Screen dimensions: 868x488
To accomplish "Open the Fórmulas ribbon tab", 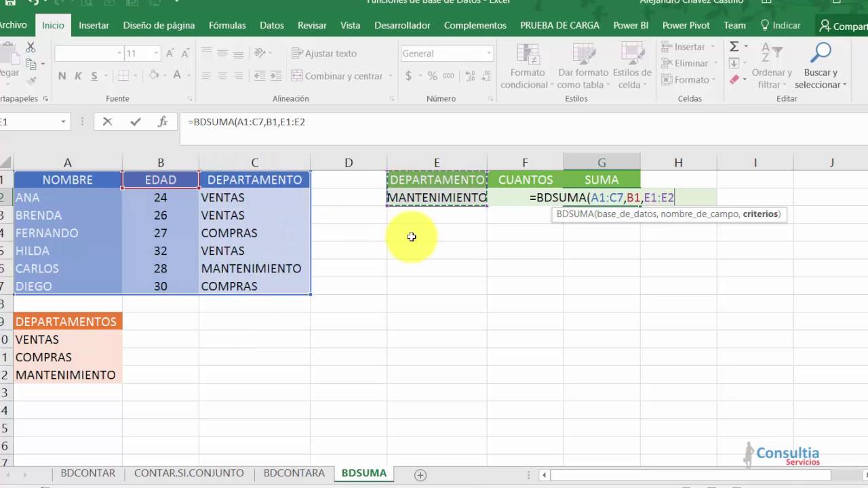I will point(227,25).
